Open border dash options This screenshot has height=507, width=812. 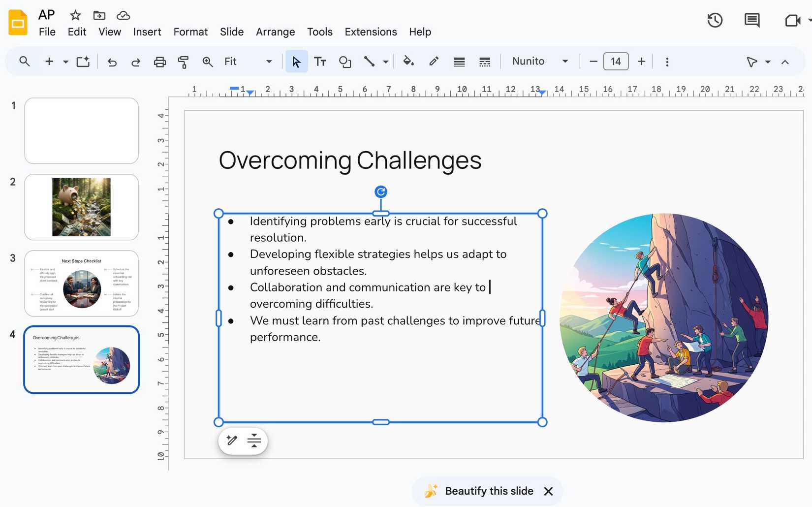coord(484,62)
